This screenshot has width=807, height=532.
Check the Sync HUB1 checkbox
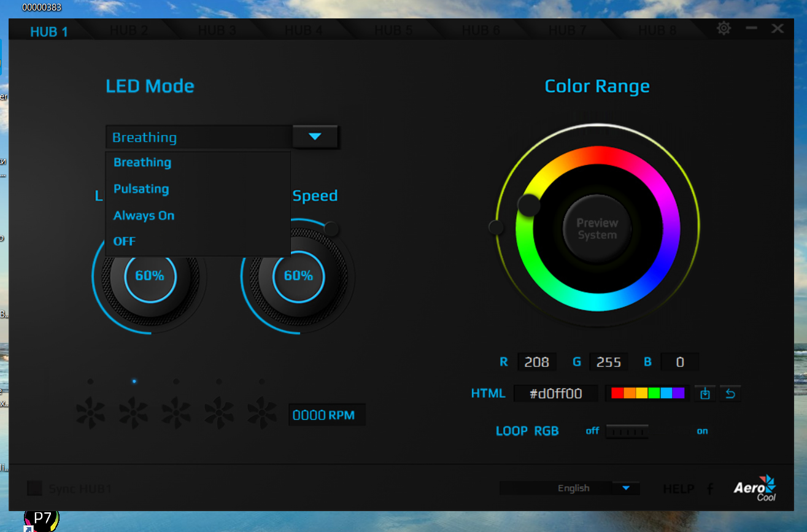coord(35,488)
